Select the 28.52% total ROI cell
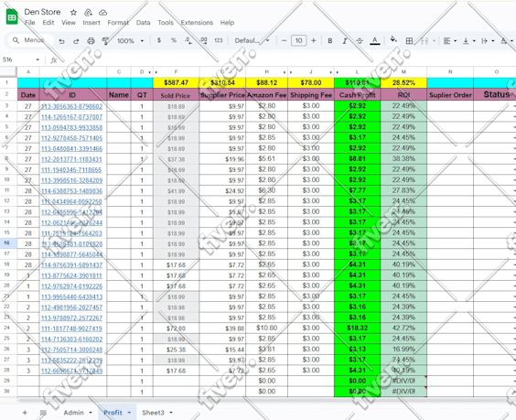516x420 pixels. point(403,82)
